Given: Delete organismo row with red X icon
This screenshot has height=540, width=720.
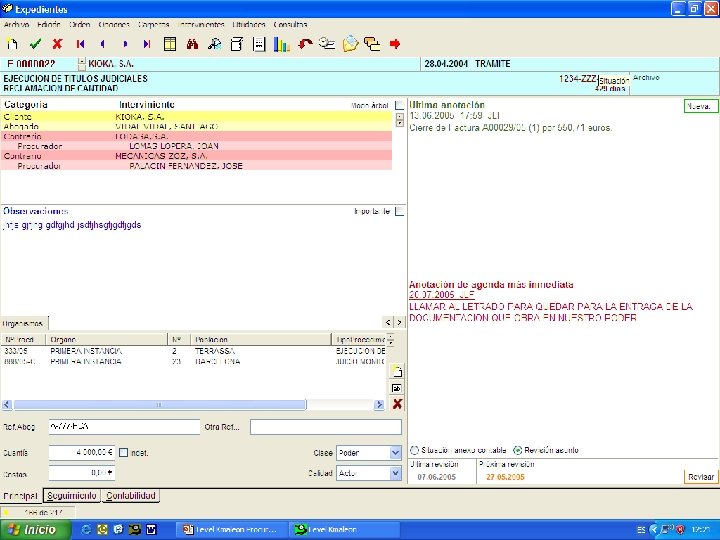Looking at the screenshot, I should (x=397, y=404).
